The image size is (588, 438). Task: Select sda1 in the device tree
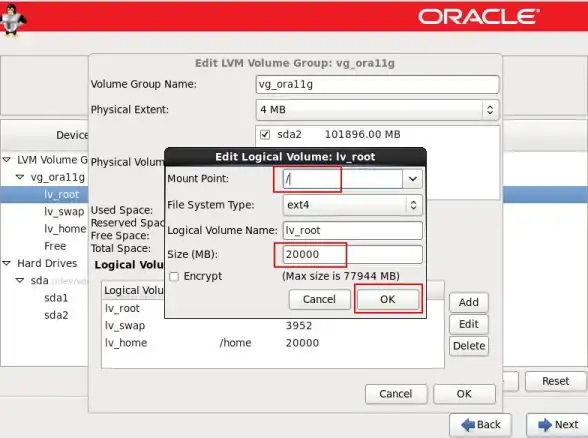point(56,298)
